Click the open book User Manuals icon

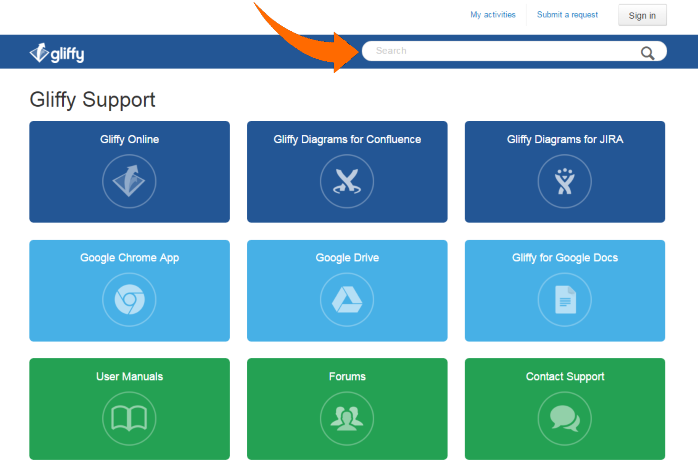click(x=129, y=418)
